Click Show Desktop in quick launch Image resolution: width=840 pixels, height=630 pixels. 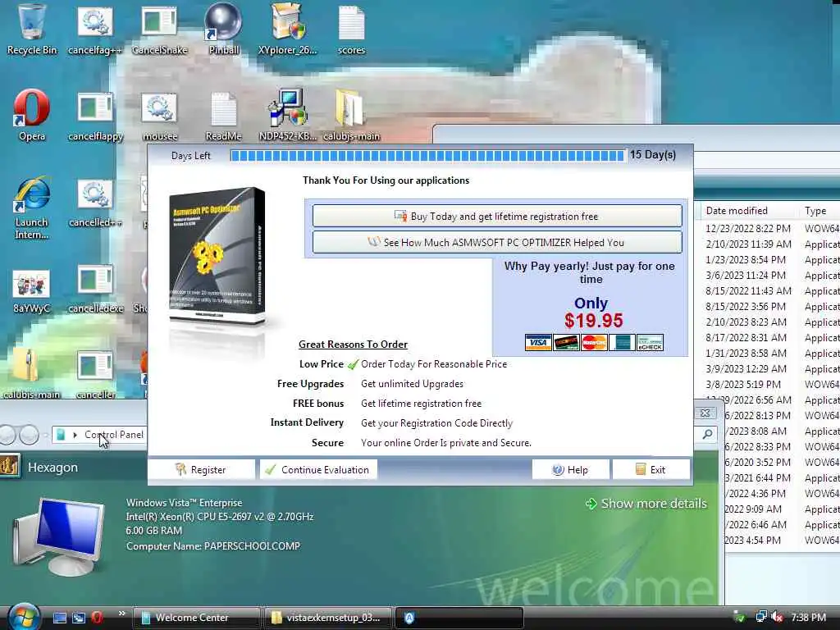(59, 618)
